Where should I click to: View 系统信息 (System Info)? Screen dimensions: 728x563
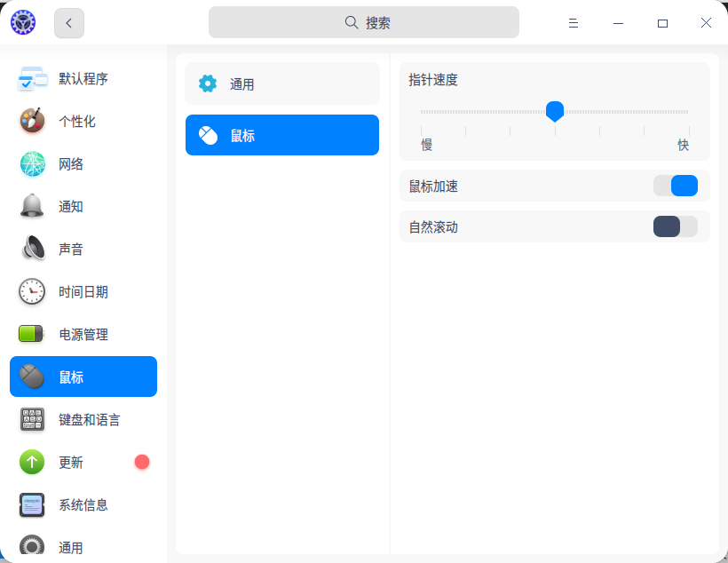[82, 504]
